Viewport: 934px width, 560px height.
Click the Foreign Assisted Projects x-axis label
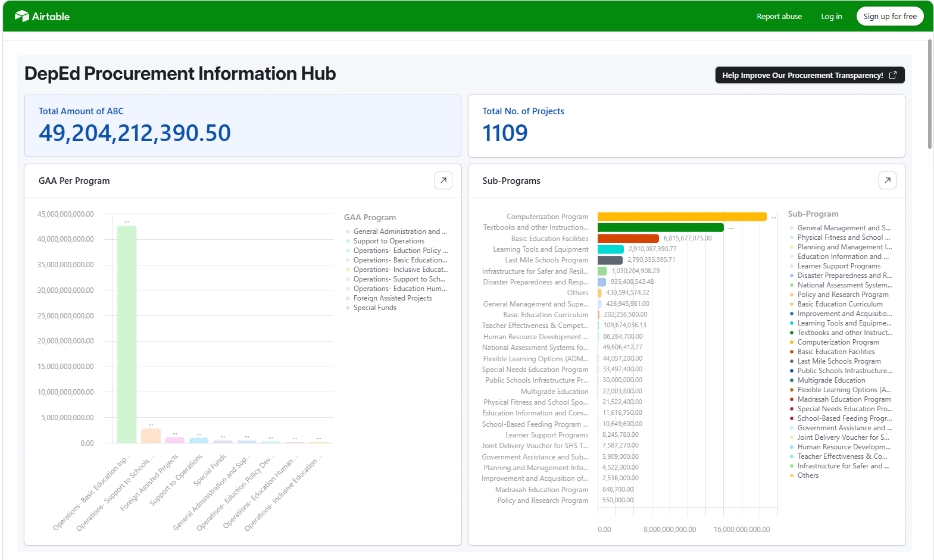click(149, 483)
